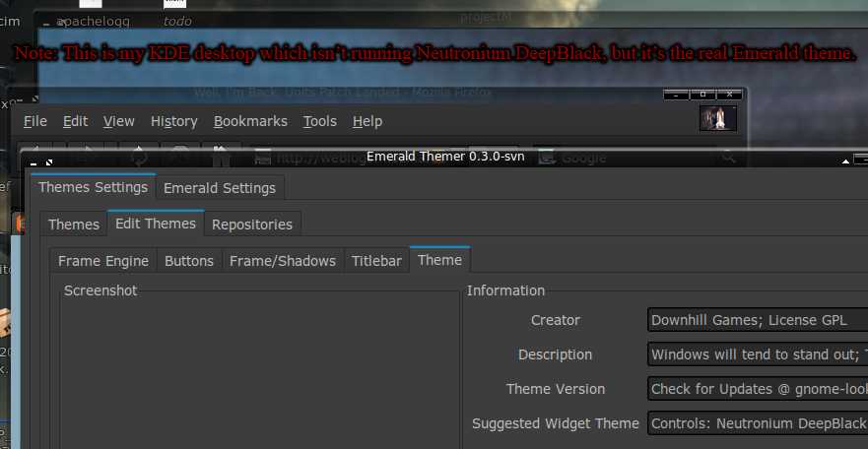This screenshot has height=449, width=868.
Task: Switch to the Buttons tab
Action: [189, 261]
